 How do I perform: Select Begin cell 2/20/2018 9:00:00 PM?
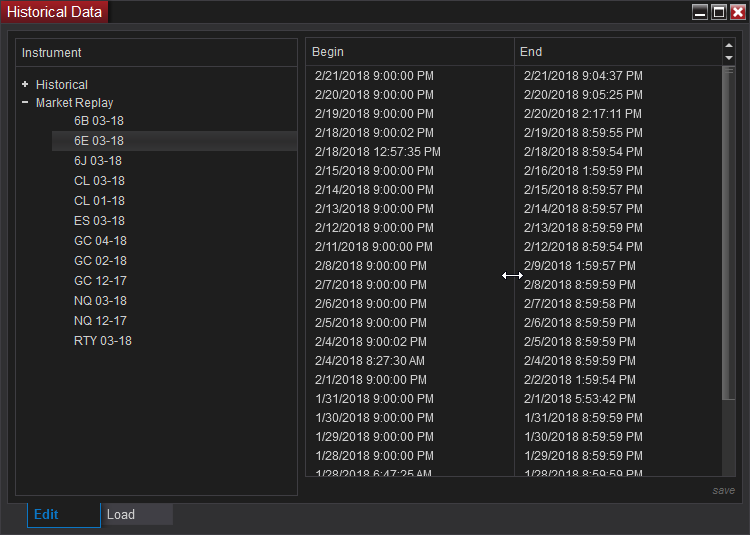374,95
